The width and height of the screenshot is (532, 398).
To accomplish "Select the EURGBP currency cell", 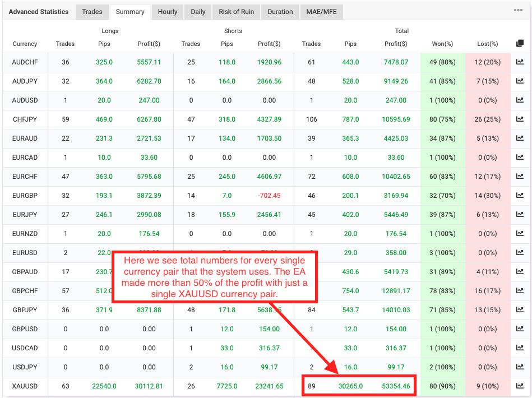I will pyautogui.click(x=25, y=196).
